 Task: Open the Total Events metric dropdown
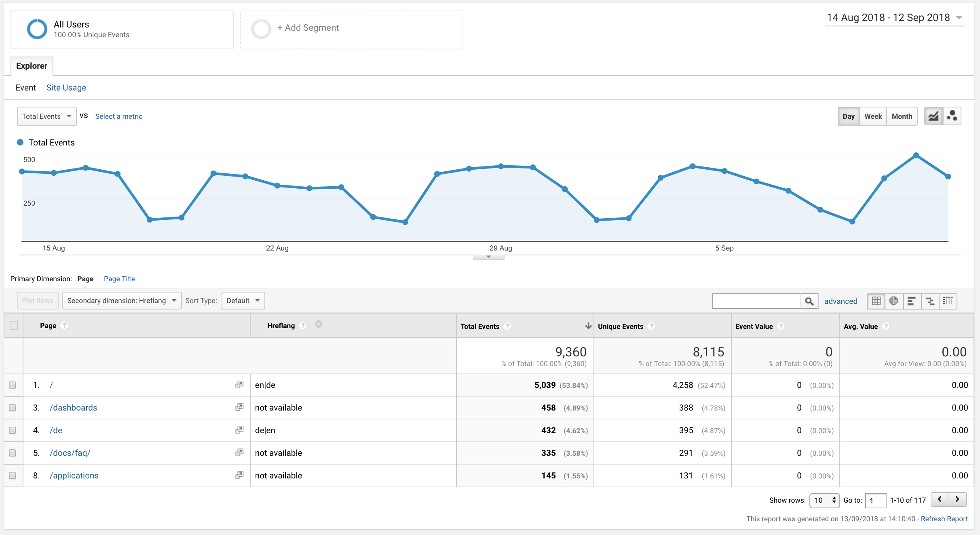46,116
